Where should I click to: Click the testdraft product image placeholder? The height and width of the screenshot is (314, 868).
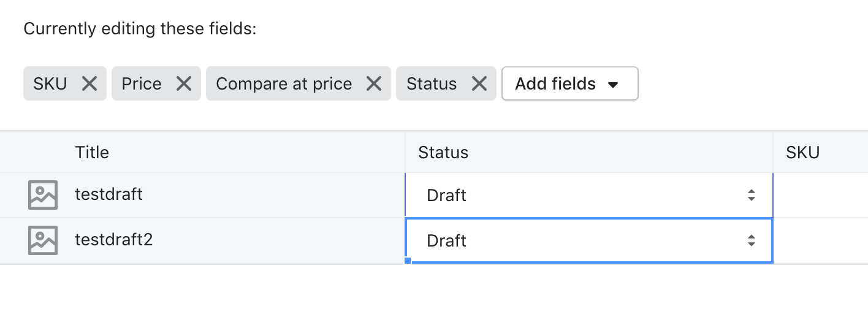pyautogui.click(x=43, y=195)
